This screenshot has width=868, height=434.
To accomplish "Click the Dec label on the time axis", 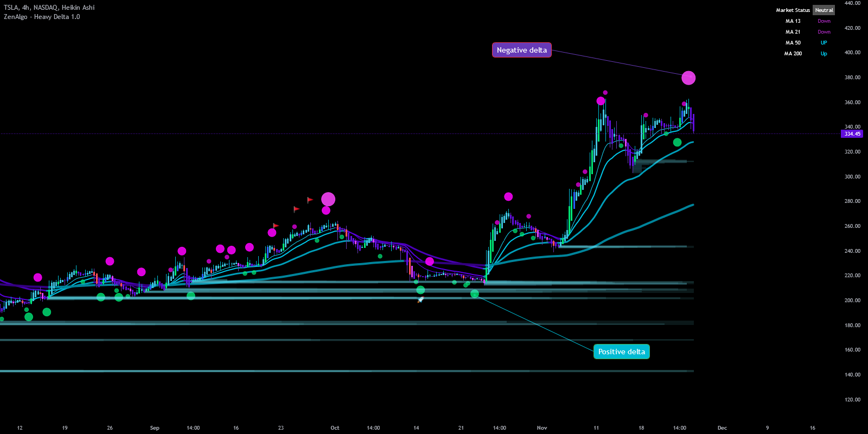I will tap(722, 427).
